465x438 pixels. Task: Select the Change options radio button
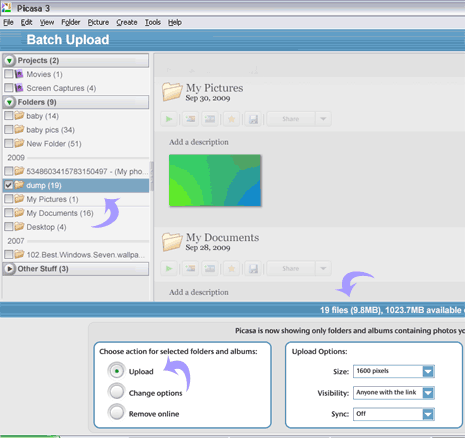pos(116,392)
